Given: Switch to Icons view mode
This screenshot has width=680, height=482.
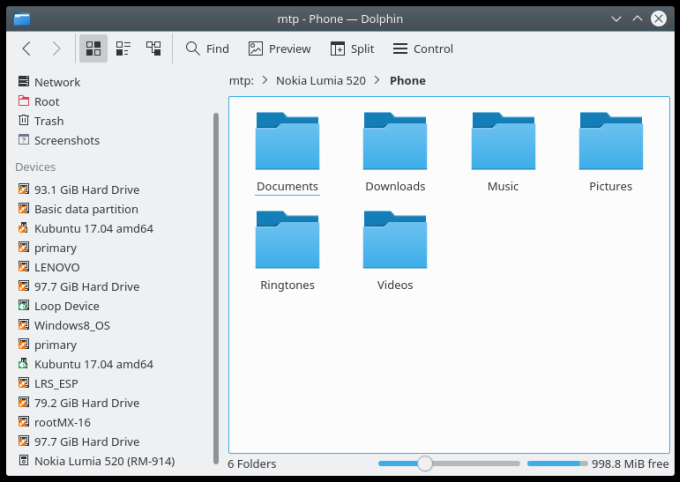Looking at the screenshot, I should coord(93,48).
